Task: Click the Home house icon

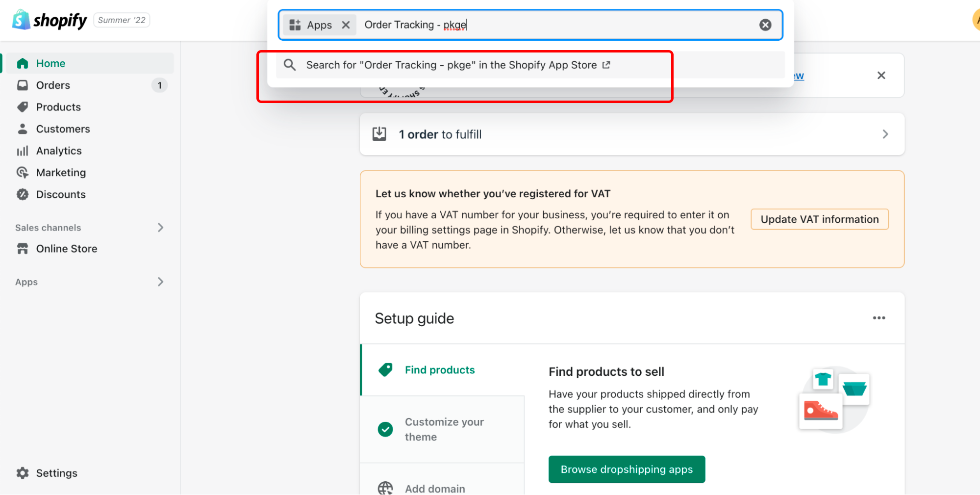Action: [x=23, y=63]
